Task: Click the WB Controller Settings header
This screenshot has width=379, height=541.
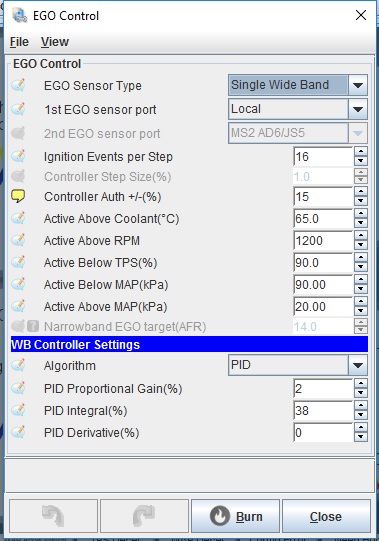Action: coord(189,344)
